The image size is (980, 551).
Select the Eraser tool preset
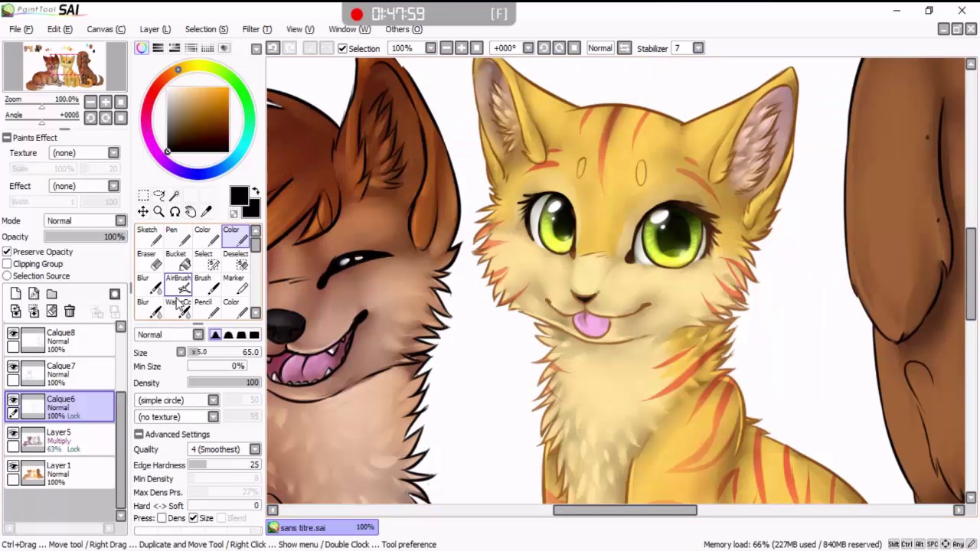tap(149, 260)
